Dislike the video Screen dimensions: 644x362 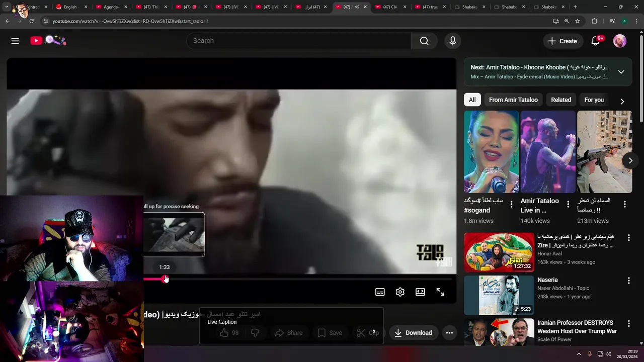(255, 333)
